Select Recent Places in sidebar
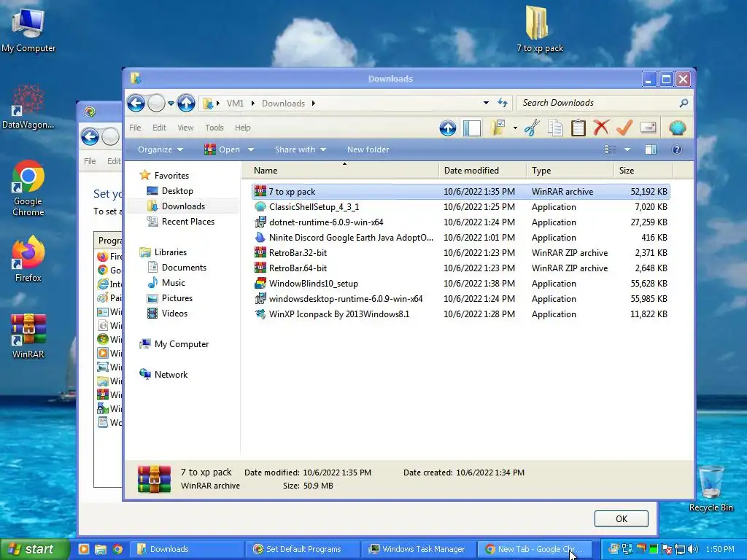The image size is (747, 560). click(x=187, y=222)
